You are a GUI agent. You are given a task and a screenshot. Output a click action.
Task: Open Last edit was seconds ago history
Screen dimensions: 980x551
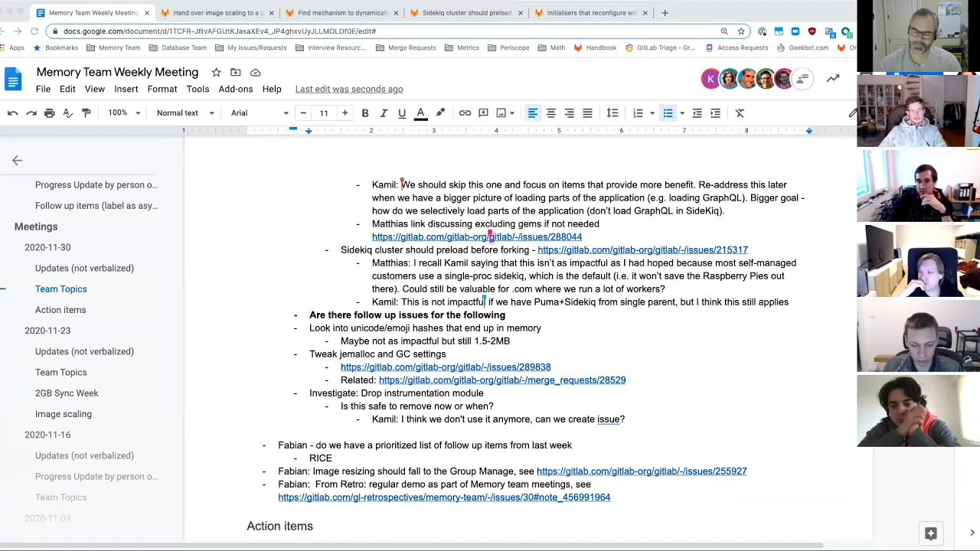(x=349, y=90)
